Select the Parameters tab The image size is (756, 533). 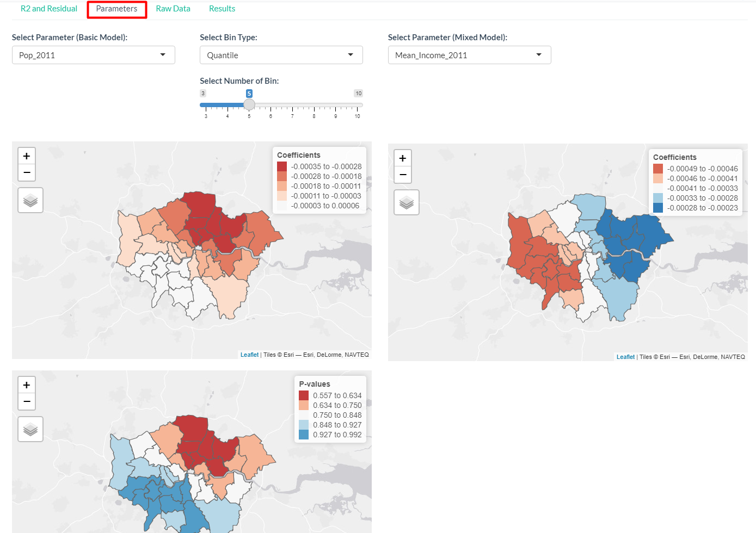(x=116, y=9)
